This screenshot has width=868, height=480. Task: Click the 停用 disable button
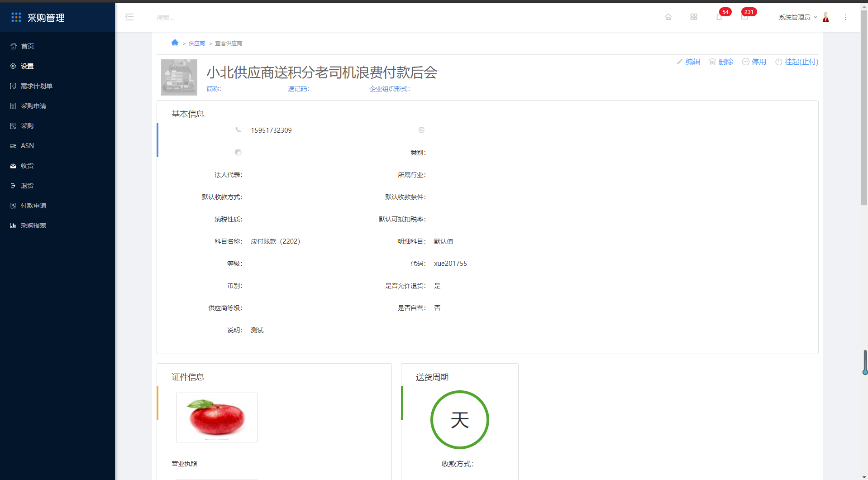pos(754,62)
